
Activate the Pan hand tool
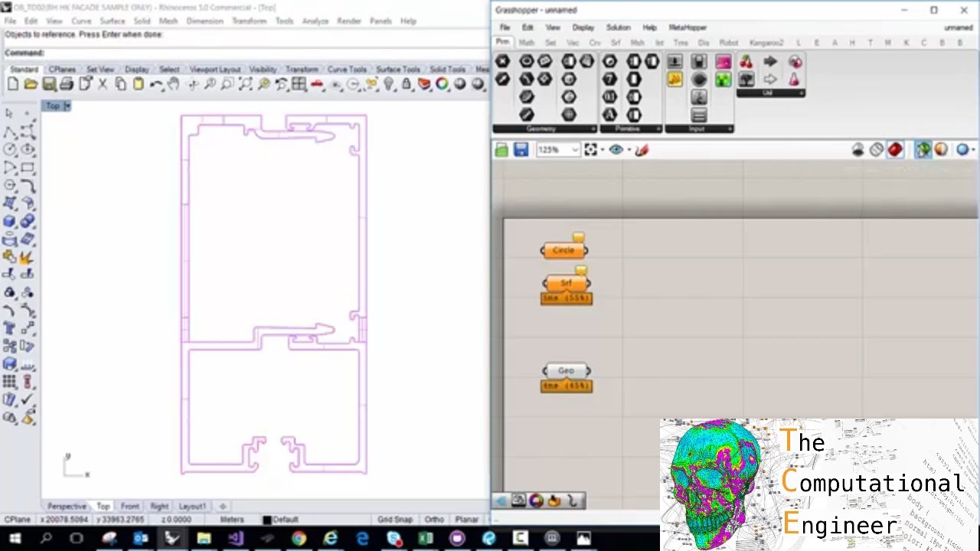point(174,84)
